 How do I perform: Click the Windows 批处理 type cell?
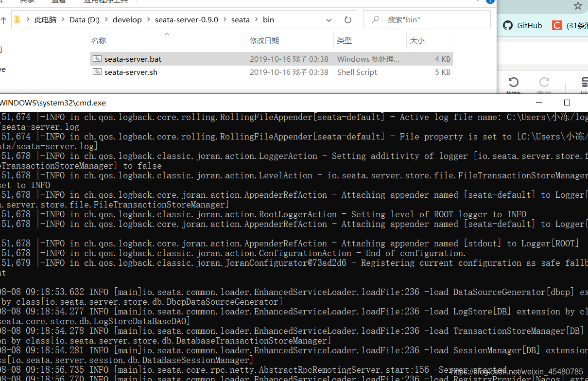click(x=368, y=59)
